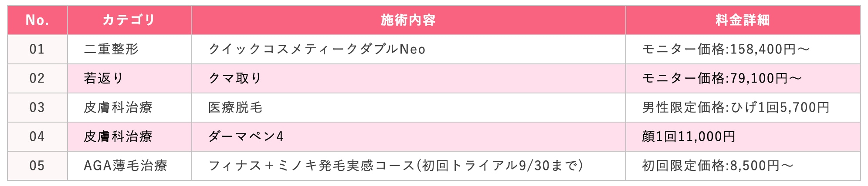Click the 若返り category cell
Viewport: 868px width, 186px height.
tap(129, 78)
